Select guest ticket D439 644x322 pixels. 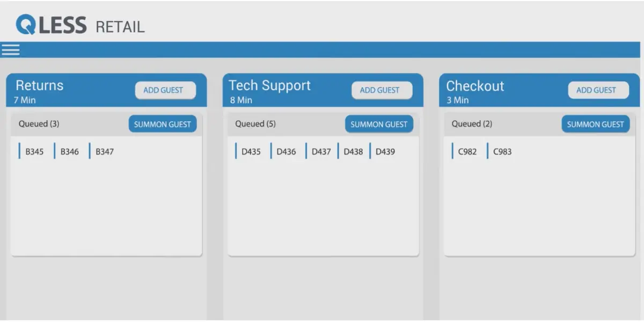pos(383,151)
